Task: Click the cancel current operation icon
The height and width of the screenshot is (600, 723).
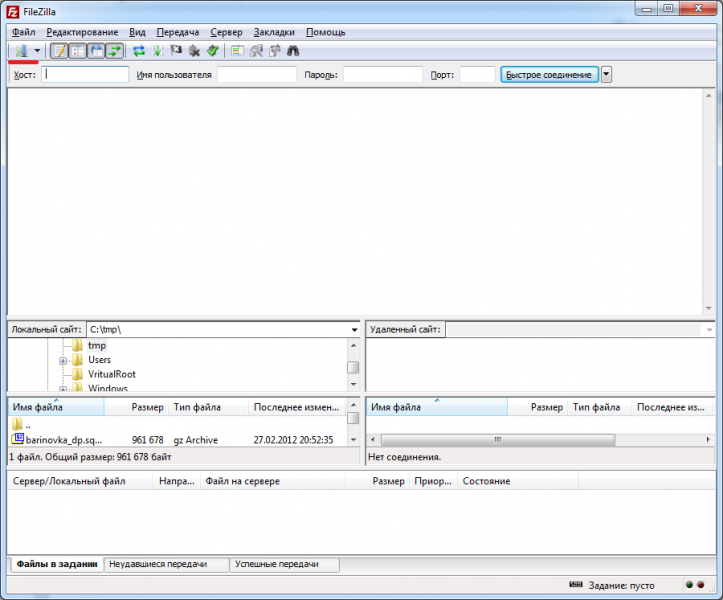Action: 176,51
